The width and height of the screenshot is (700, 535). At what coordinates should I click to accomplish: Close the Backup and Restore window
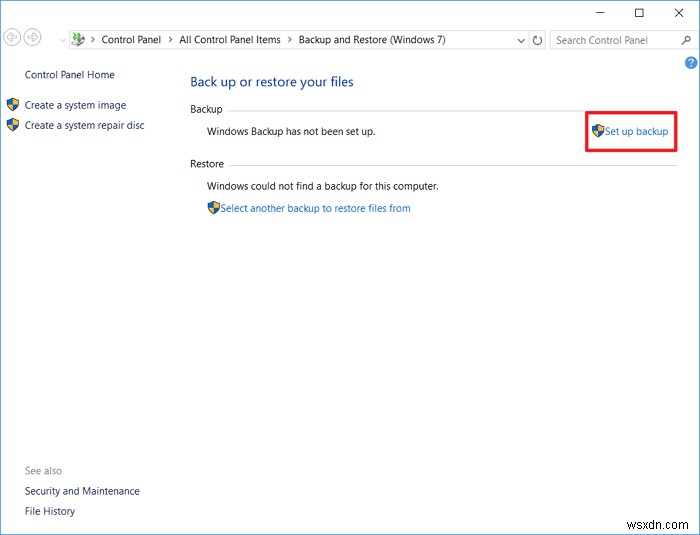(x=679, y=13)
